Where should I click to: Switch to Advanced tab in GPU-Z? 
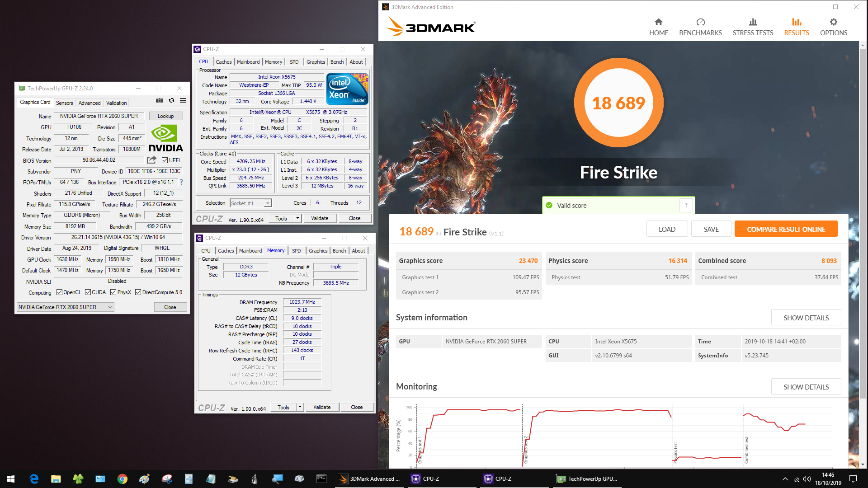click(x=90, y=103)
